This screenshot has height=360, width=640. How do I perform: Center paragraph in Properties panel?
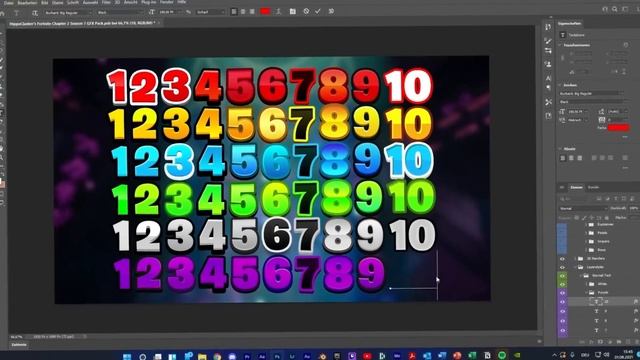(571, 158)
